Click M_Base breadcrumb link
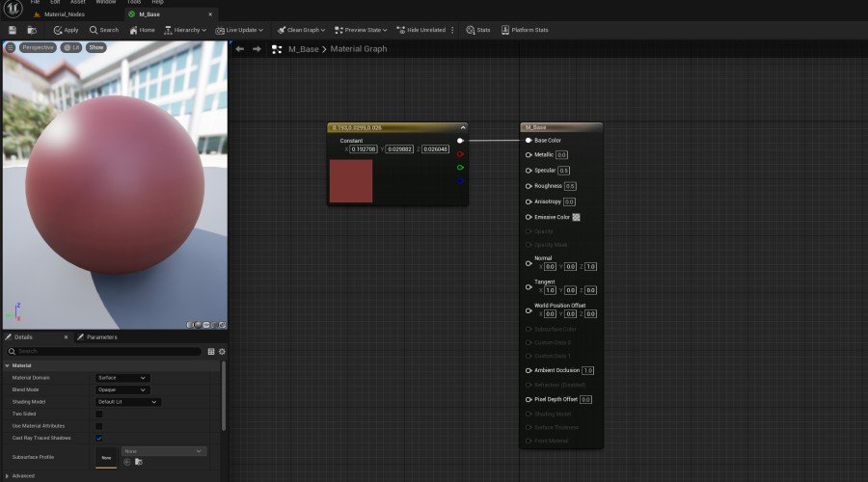This screenshot has width=868, height=482. 304,49
